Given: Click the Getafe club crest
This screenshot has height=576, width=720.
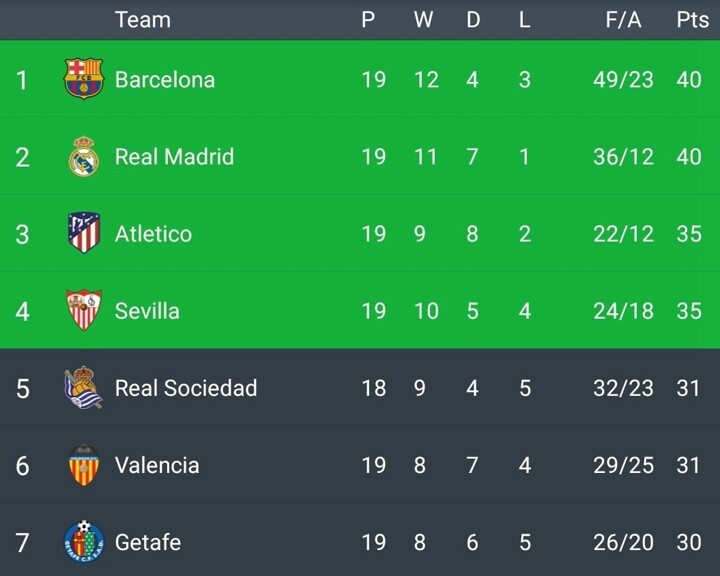Looking at the screenshot, I should [84, 542].
